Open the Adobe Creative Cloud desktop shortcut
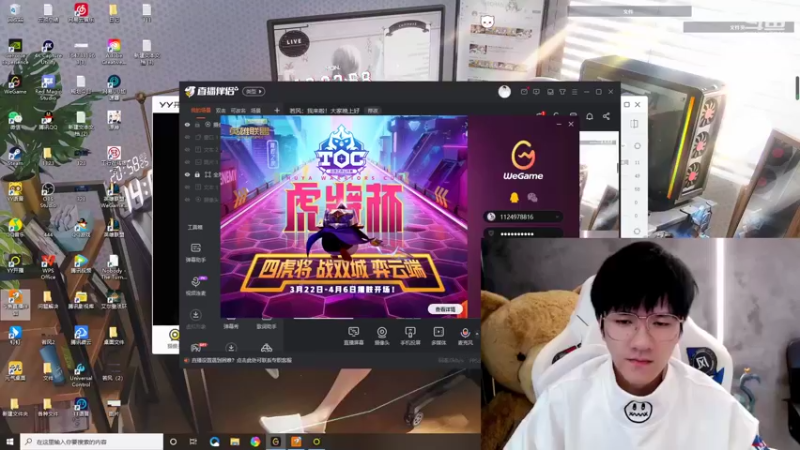The height and width of the screenshot is (450, 800). point(114,52)
